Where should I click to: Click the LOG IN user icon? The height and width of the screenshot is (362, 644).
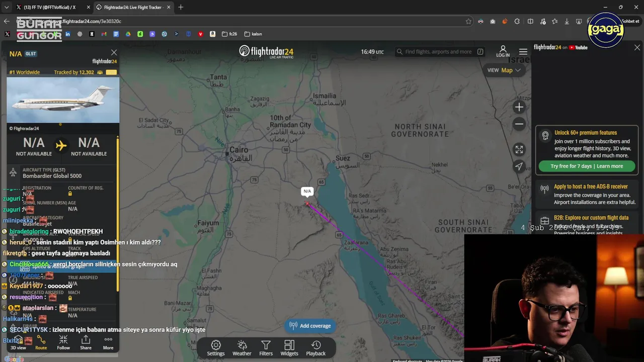(503, 51)
